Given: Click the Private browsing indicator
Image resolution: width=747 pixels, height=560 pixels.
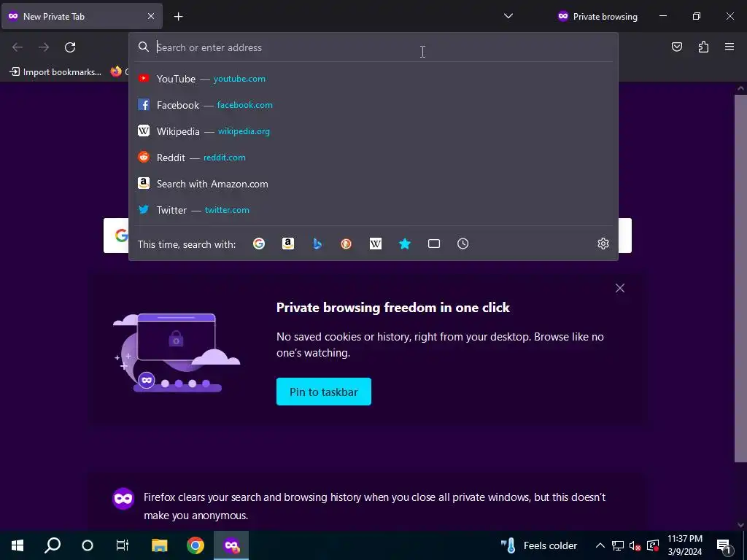Looking at the screenshot, I should [597, 17].
